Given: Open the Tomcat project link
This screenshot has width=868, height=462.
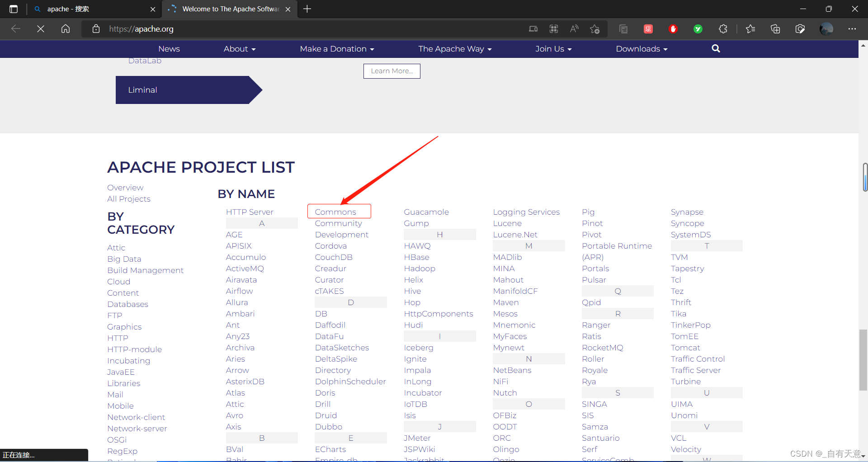Looking at the screenshot, I should [685, 348].
